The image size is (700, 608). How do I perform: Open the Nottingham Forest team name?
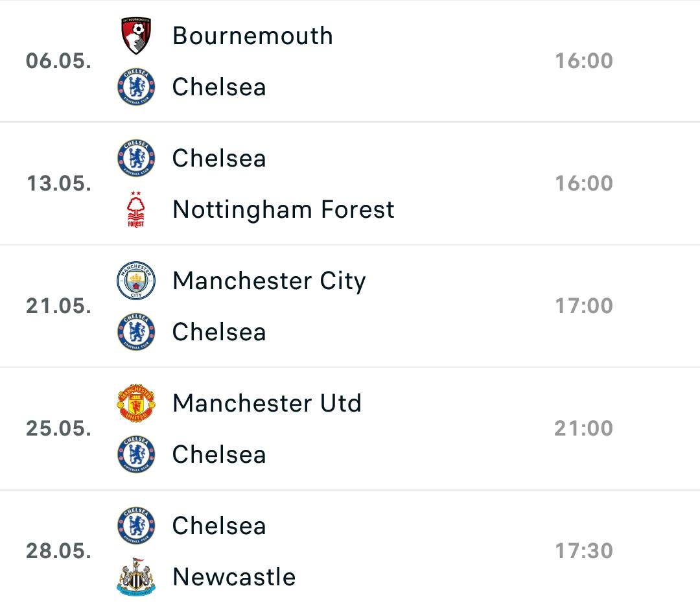pyautogui.click(x=283, y=210)
